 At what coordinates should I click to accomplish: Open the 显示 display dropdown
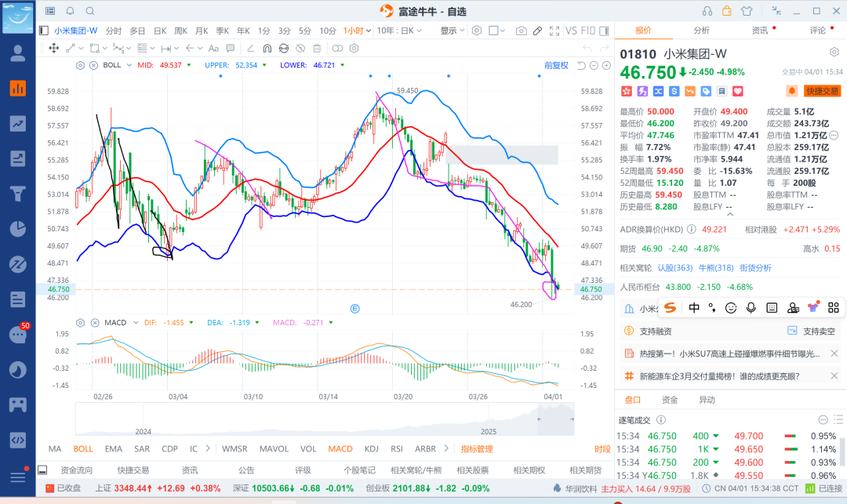point(452,31)
